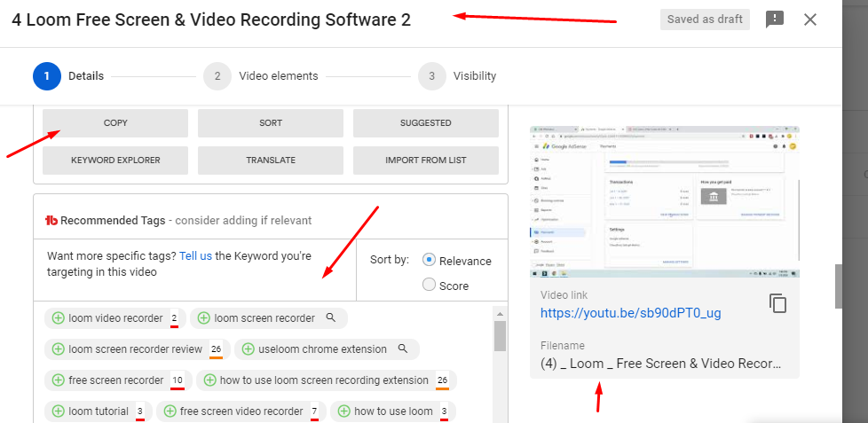Add the 'loom screen recorder review' tag plus icon
This screenshot has width=868, height=423.
[x=58, y=349]
